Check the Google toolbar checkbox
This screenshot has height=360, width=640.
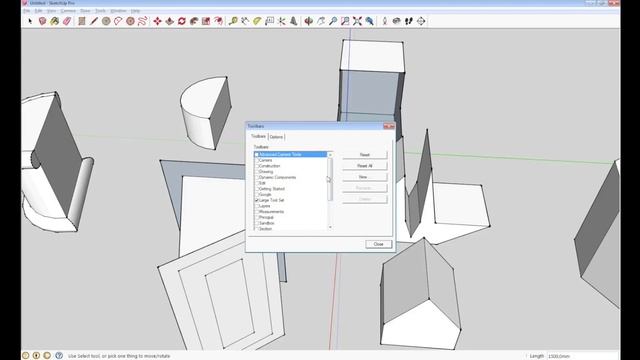point(257,195)
